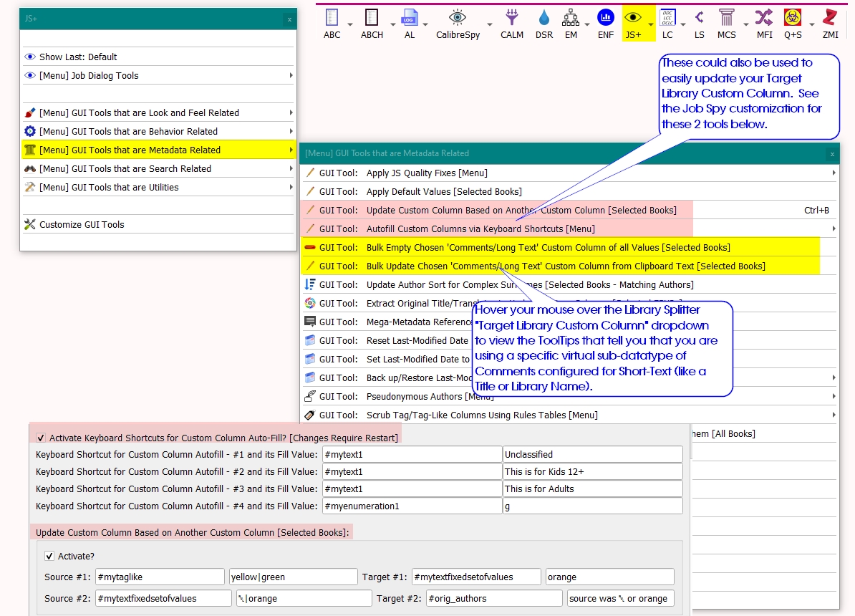
Task: Click the DSR water drop icon
Action: coord(544,18)
